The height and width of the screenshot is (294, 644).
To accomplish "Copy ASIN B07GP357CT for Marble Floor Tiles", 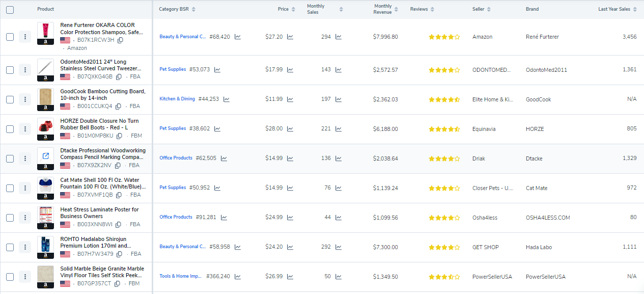I will [117, 284].
